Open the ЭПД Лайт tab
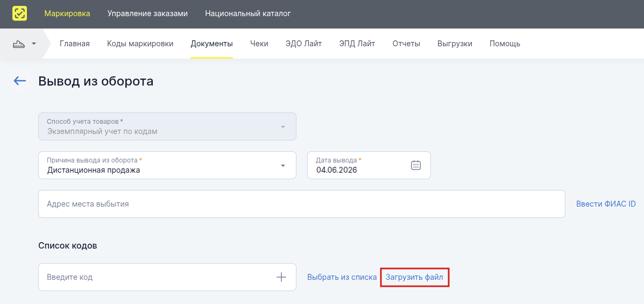 (357, 44)
